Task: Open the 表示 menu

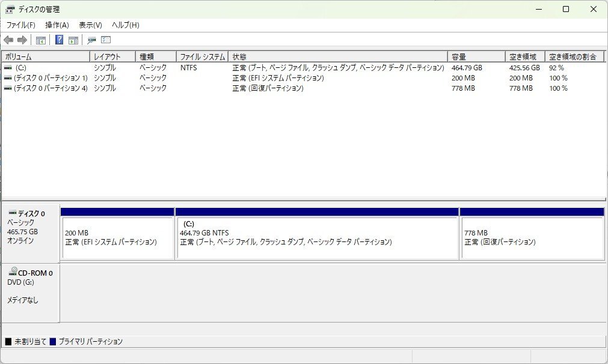Action: tap(90, 25)
